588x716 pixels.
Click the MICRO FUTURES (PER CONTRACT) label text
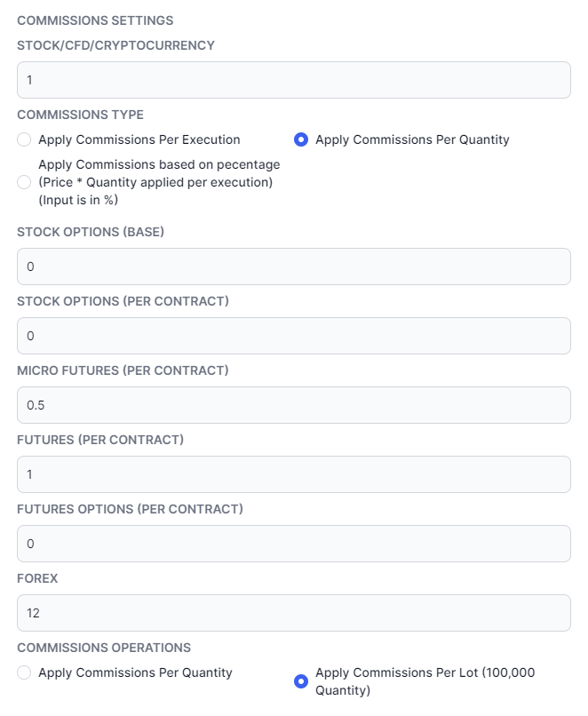coord(123,370)
